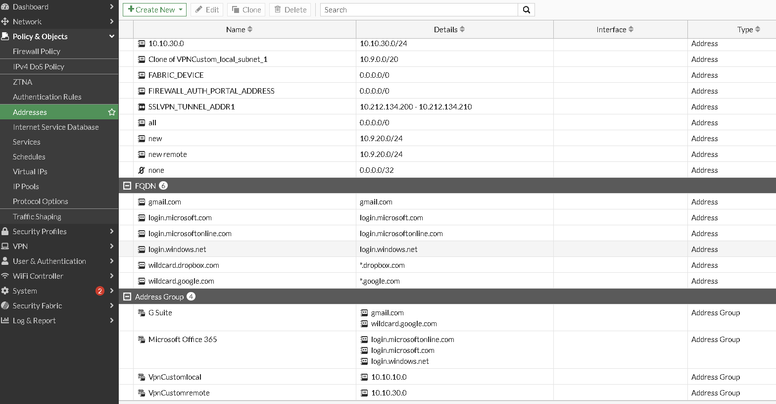This screenshot has height=404, width=776.
Task: Click the Policy & Objects icon
Action: [5, 36]
